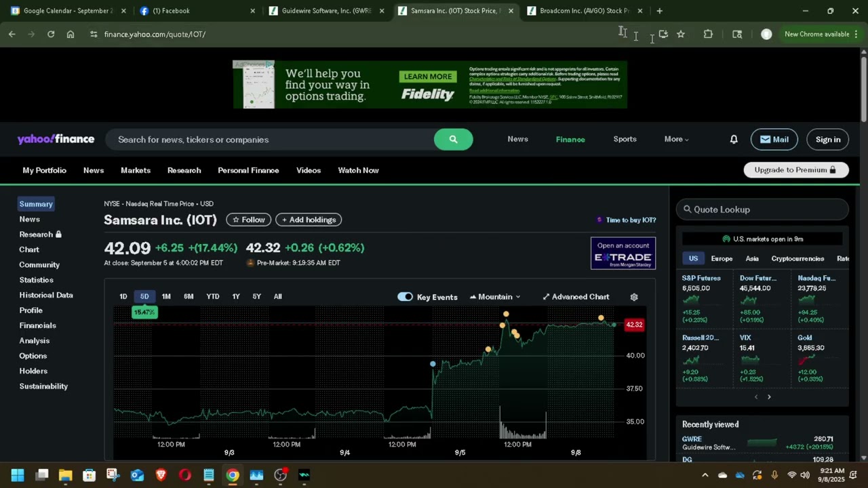This screenshot has width=868, height=488.
Task: Select the 1M chart range
Action: 166,297
